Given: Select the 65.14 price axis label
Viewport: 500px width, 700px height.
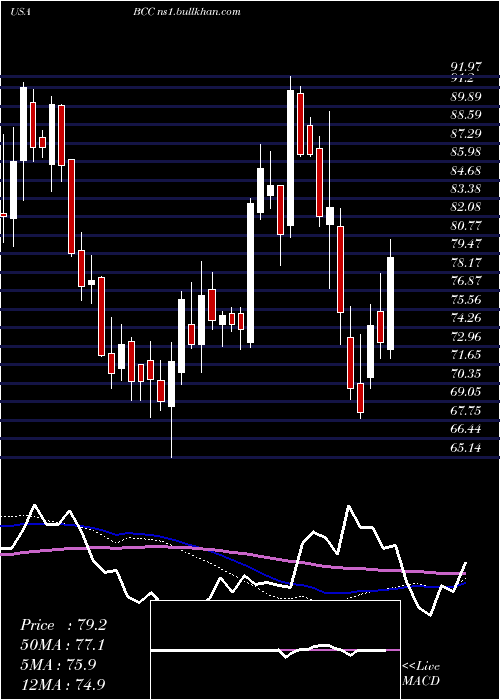Looking at the screenshot, I should [x=466, y=447].
